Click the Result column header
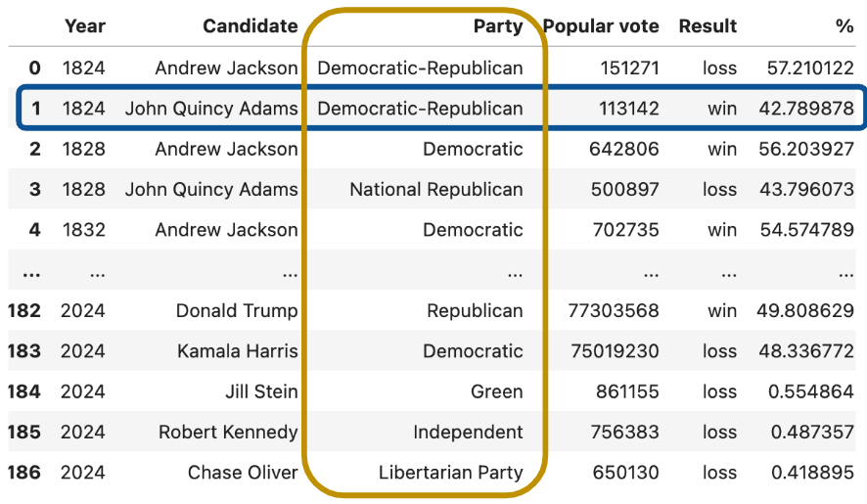The image size is (867, 504). click(707, 26)
